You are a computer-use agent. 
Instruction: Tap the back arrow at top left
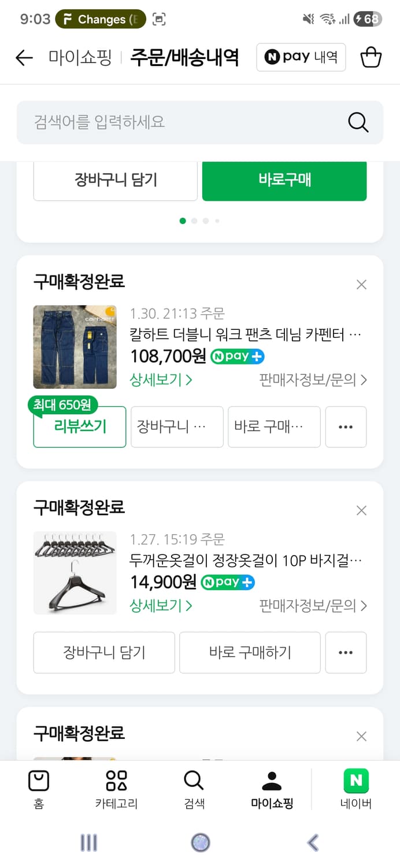[23, 57]
